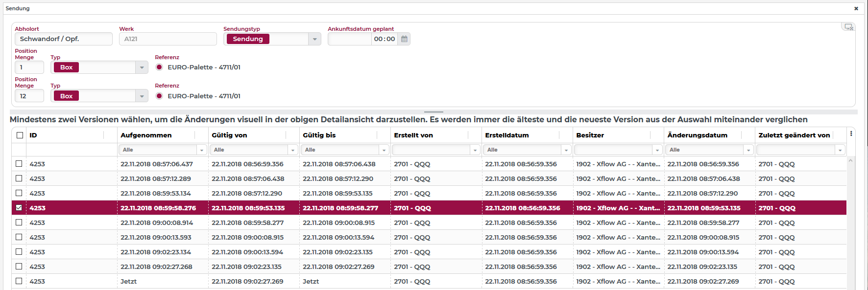This screenshot has width=868, height=290.
Task: Sort by the Gültig von column header
Action: click(x=229, y=135)
